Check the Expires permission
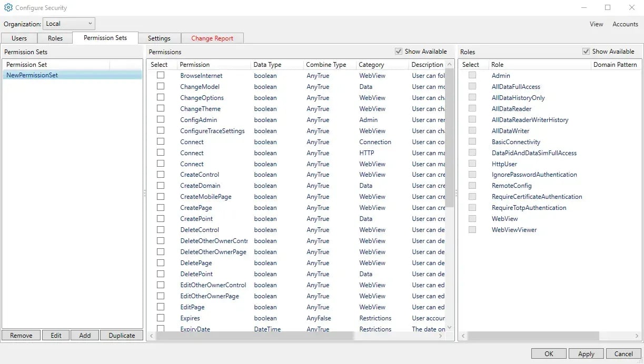644x364 pixels. tap(161, 318)
